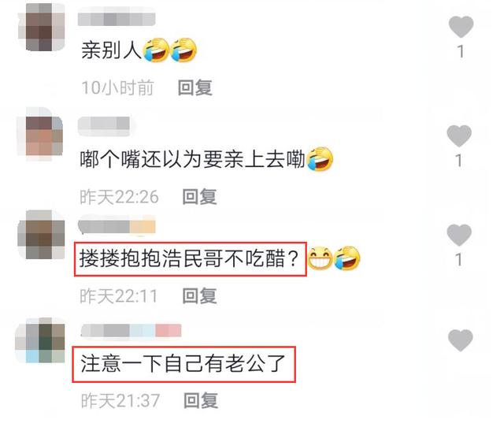Reply to the comment from 昨天21:37
504x427 pixels.
tap(201, 401)
